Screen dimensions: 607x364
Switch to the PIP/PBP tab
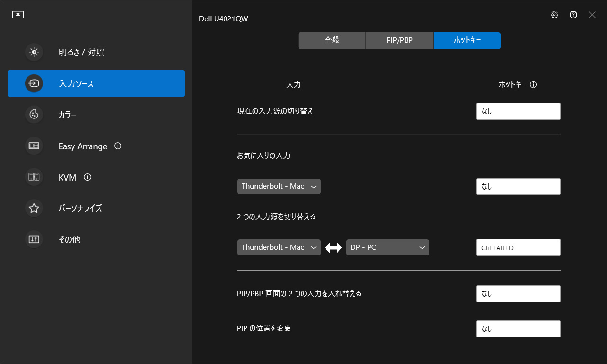[x=399, y=41]
